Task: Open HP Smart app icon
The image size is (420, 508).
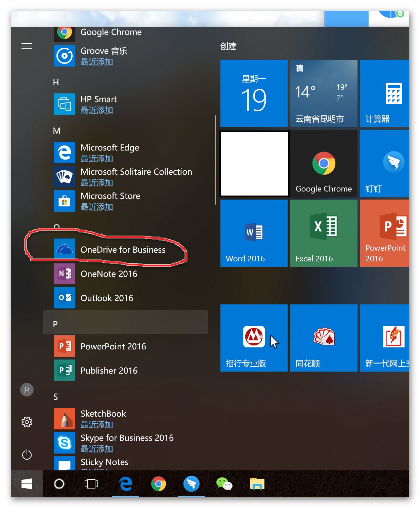Action: (65, 104)
